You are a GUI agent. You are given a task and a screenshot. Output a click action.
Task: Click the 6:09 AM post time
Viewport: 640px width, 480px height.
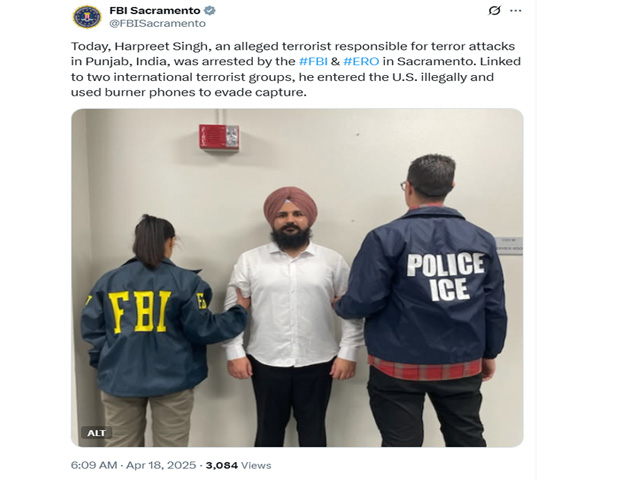(x=94, y=465)
